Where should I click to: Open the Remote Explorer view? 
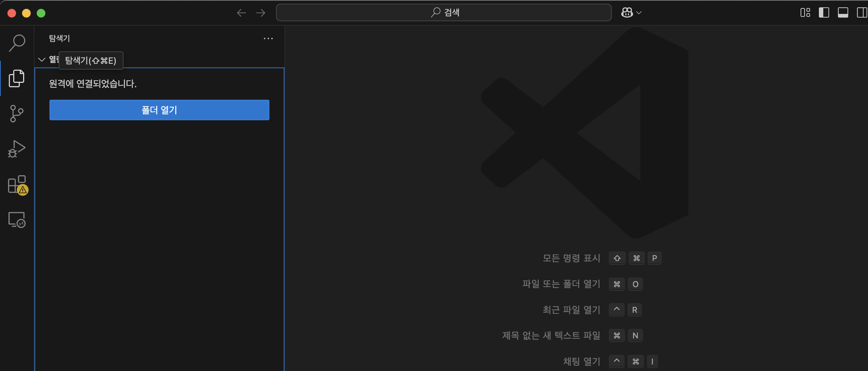point(17,220)
